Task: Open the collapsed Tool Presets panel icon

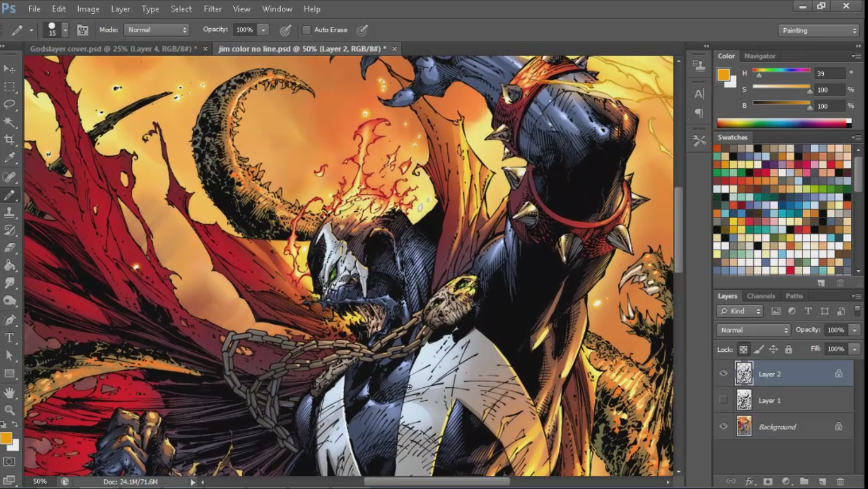Action: coord(699,141)
